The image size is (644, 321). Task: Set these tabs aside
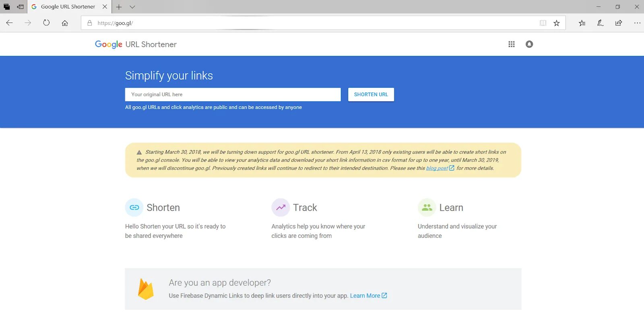[x=20, y=7]
